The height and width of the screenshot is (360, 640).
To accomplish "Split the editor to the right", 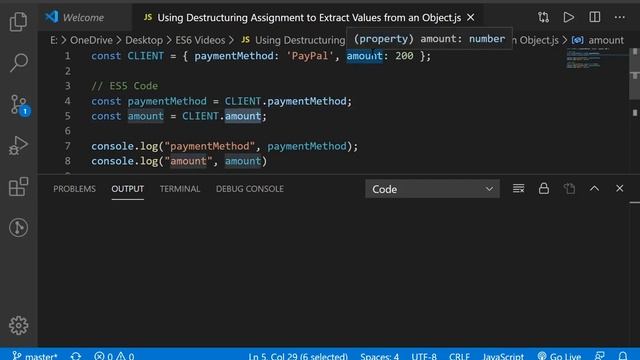I will (x=594, y=17).
